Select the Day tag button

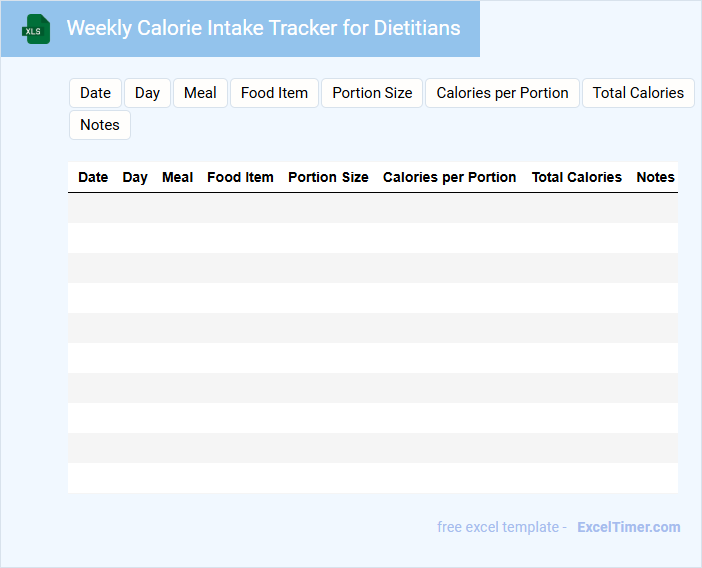point(147,93)
